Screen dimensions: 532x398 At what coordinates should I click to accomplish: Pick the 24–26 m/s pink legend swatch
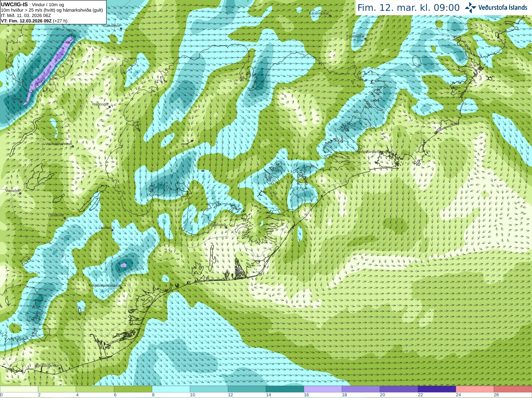(x=475, y=389)
